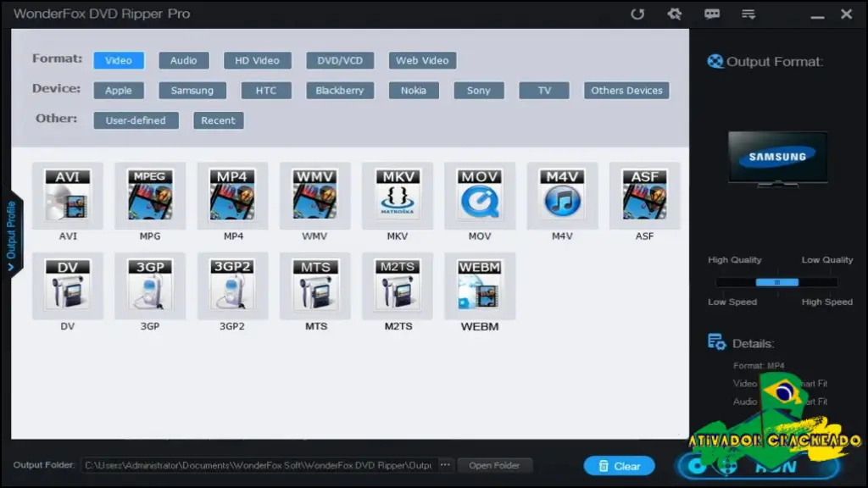The image size is (868, 488).
Task: Choose the M2TS format icon
Action: [398, 286]
